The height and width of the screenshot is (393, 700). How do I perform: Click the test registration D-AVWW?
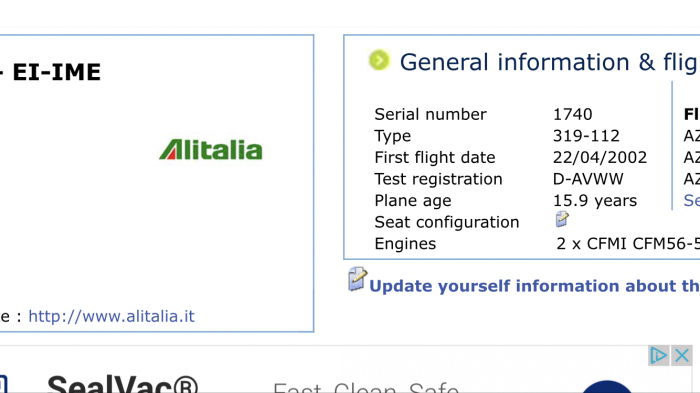pos(588,179)
